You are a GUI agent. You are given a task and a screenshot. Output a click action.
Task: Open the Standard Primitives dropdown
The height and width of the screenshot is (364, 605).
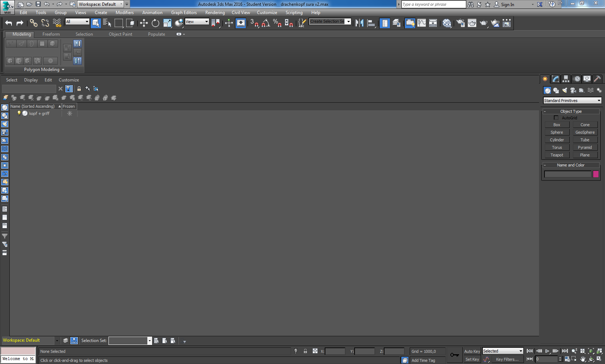coord(572,100)
